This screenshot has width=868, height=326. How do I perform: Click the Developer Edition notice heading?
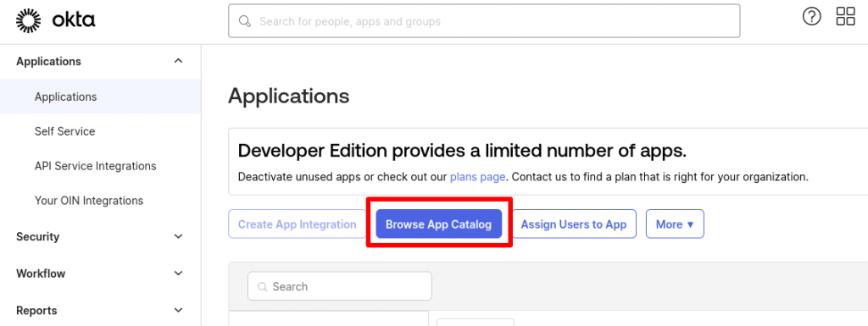462,150
